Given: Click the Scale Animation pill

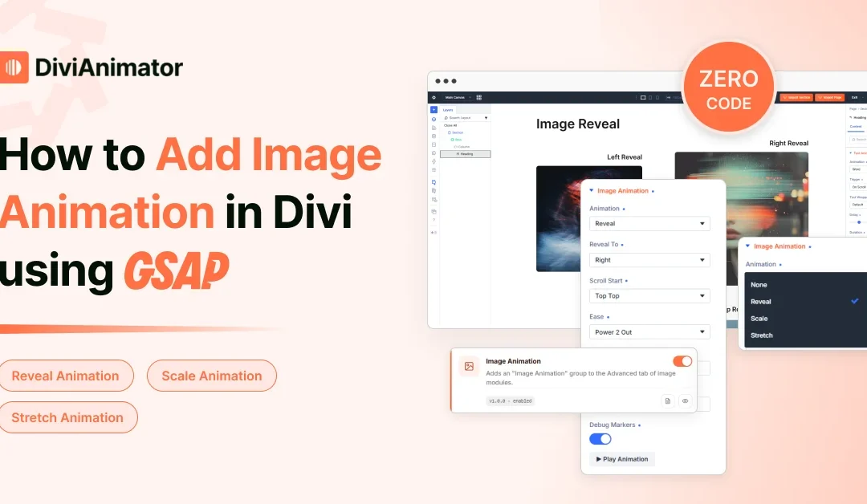Looking at the screenshot, I should tap(212, 376).
